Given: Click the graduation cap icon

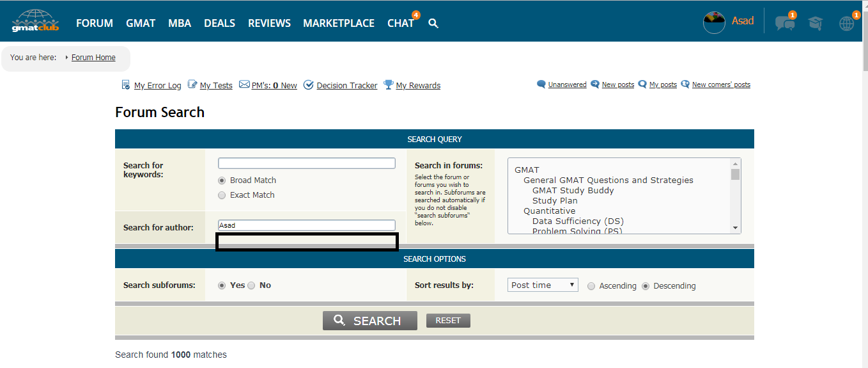Looking at the screenshot, I should coord(815,24).
